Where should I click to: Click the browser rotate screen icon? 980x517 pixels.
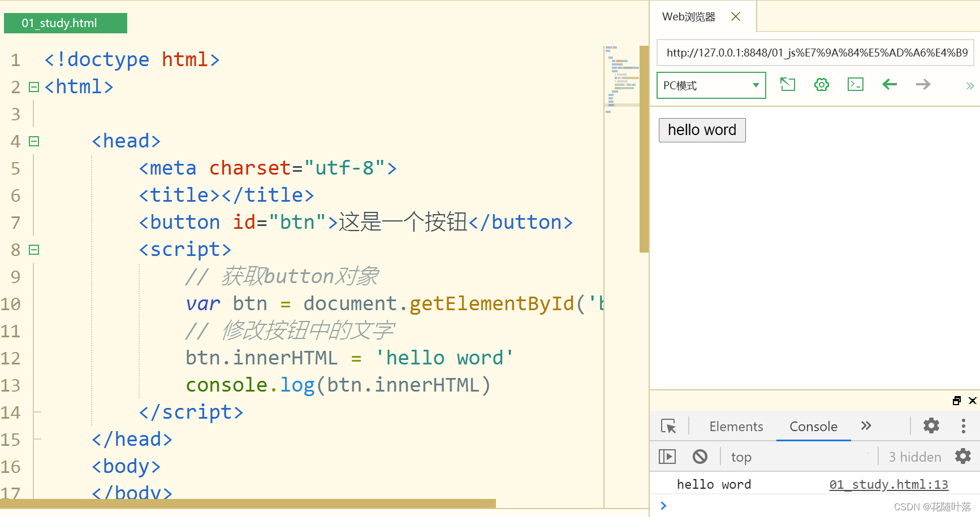point(787,85)
